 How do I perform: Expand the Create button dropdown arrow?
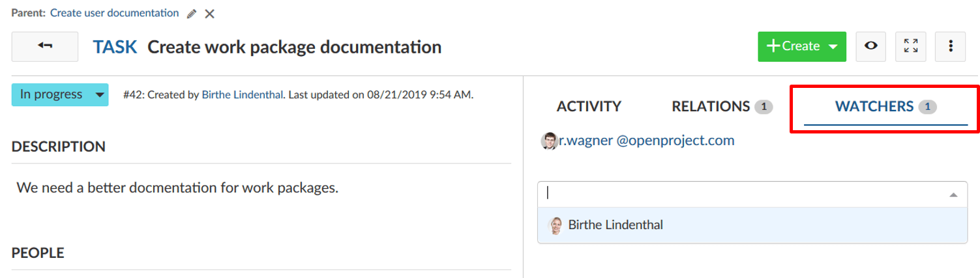833,47
